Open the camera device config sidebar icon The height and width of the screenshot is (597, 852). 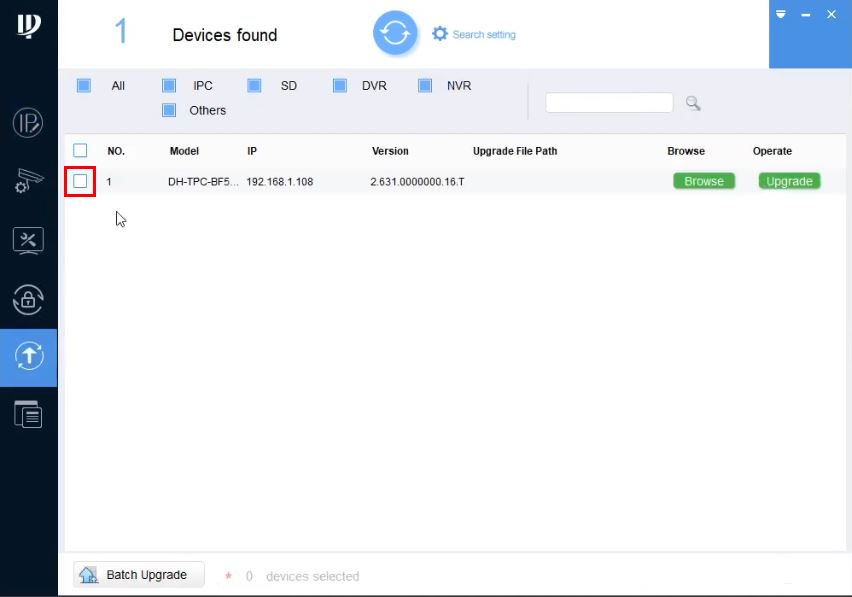coord(28,181)
